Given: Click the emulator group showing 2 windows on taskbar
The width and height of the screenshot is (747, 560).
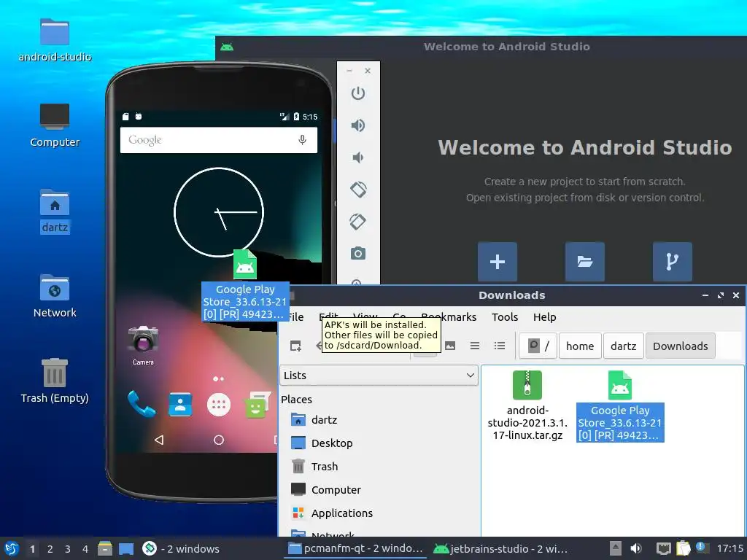Looking at the screenshot, I should (x=181, y=548).
